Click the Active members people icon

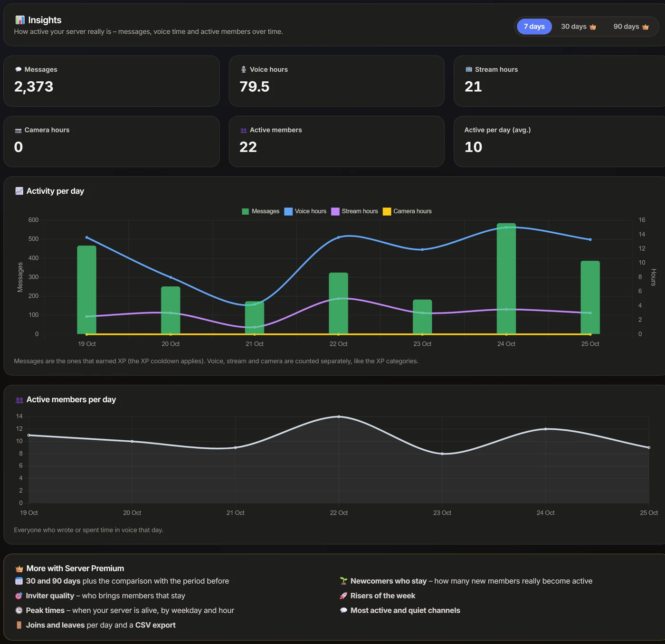(x=244, y=130)
